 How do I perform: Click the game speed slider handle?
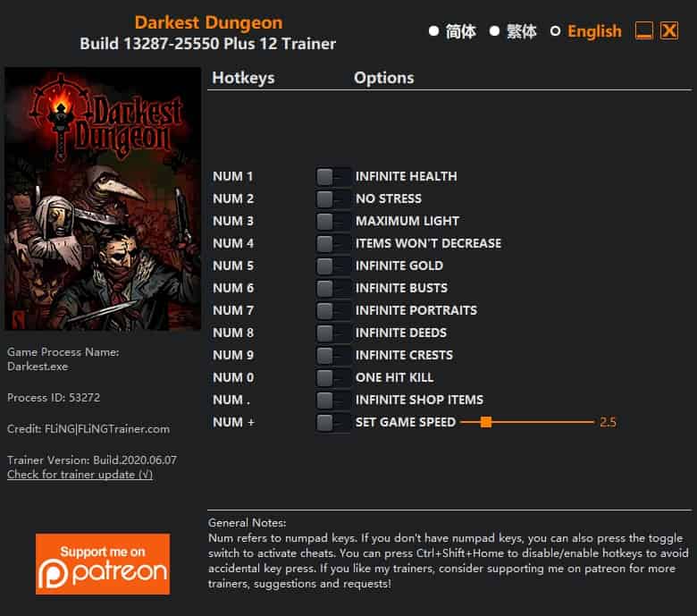[x=486, y=422]
